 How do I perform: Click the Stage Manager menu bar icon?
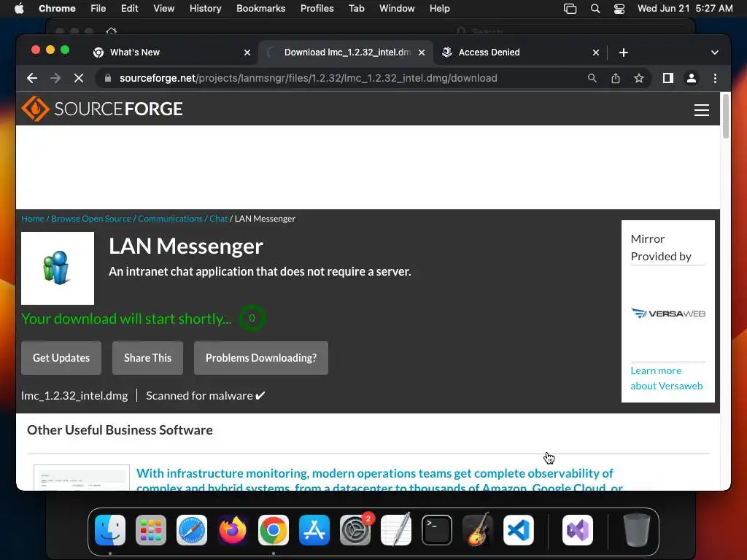570,9
